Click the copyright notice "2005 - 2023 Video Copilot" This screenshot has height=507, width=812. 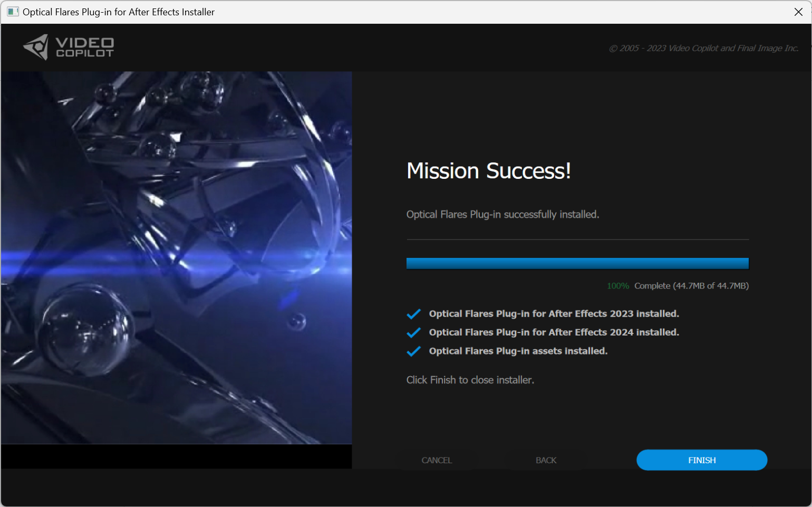pos(704,48)
